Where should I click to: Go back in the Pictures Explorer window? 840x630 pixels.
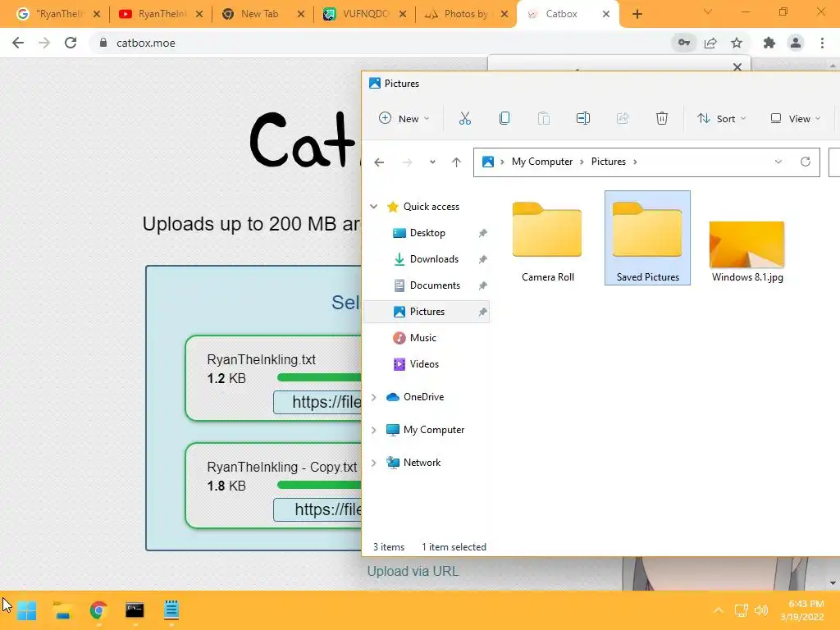(x=379, y=162)
